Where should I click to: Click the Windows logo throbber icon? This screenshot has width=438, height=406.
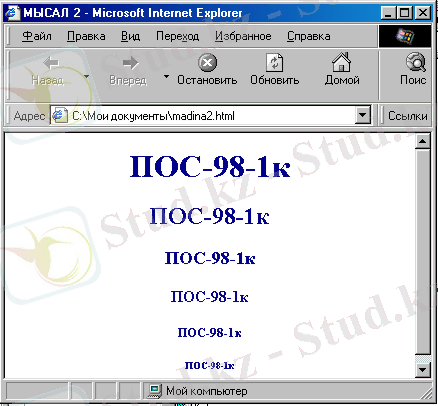405,36
